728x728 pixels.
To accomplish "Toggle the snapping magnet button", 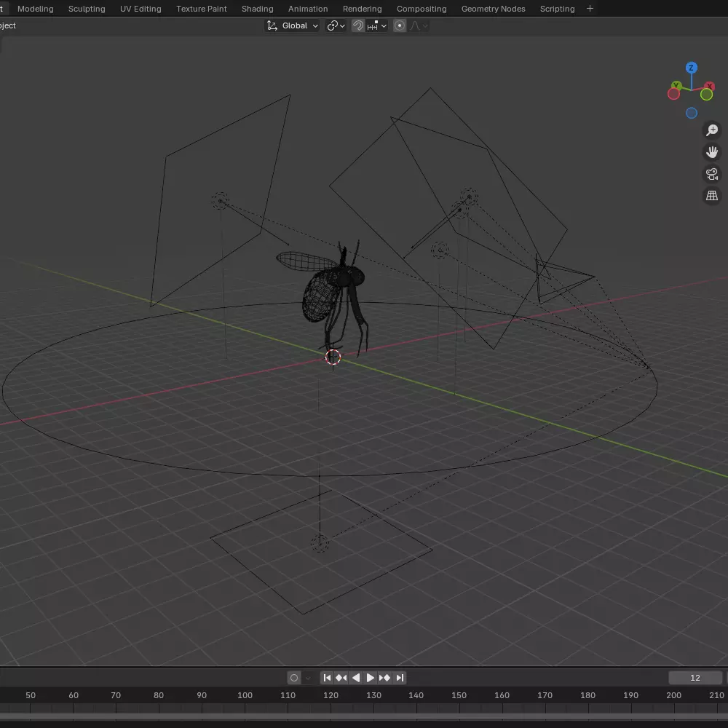I will point(357,25).
